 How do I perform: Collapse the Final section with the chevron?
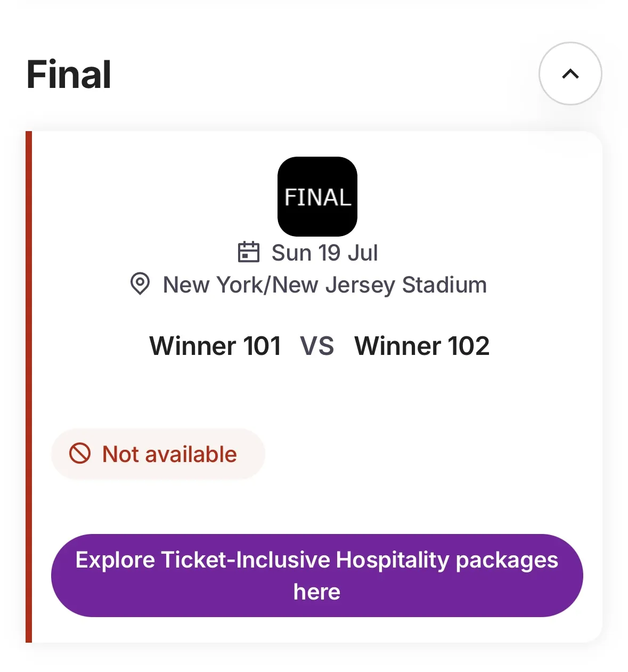(x=570, y=74)
